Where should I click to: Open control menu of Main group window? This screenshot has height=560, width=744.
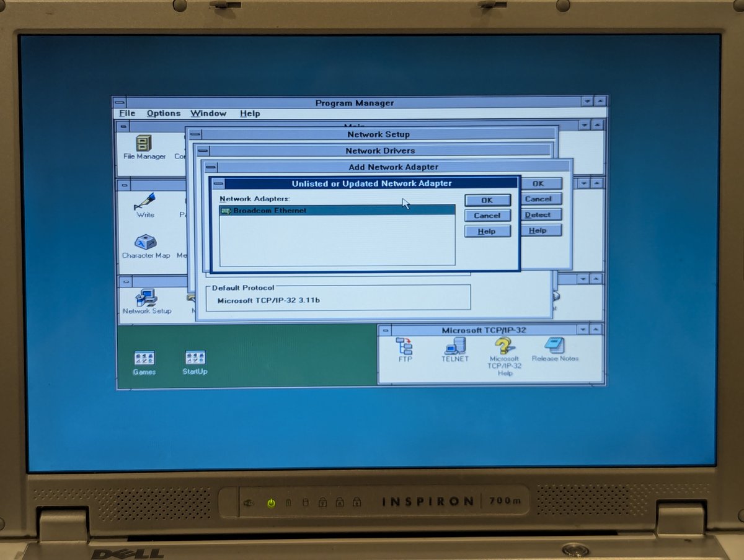click(123, 125)
